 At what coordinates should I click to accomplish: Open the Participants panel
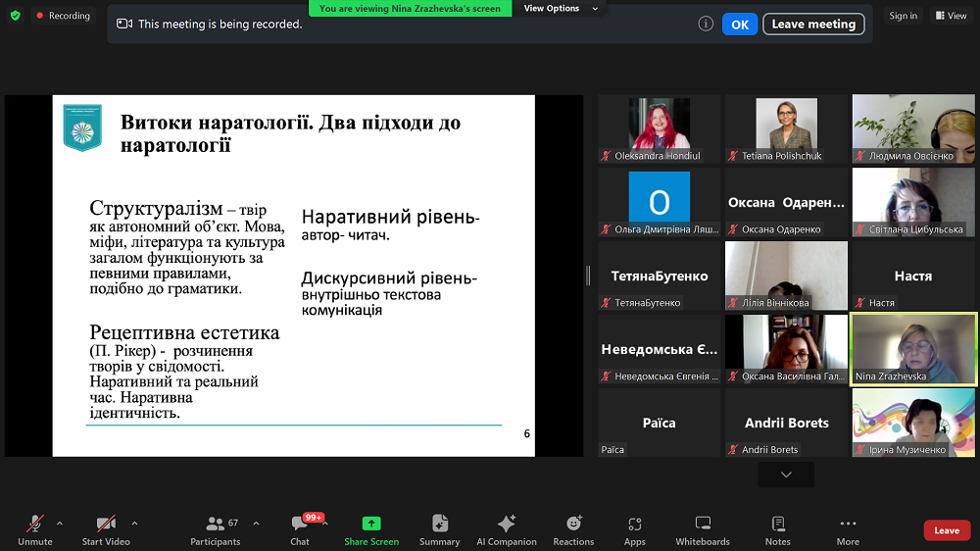coord(216,529)
